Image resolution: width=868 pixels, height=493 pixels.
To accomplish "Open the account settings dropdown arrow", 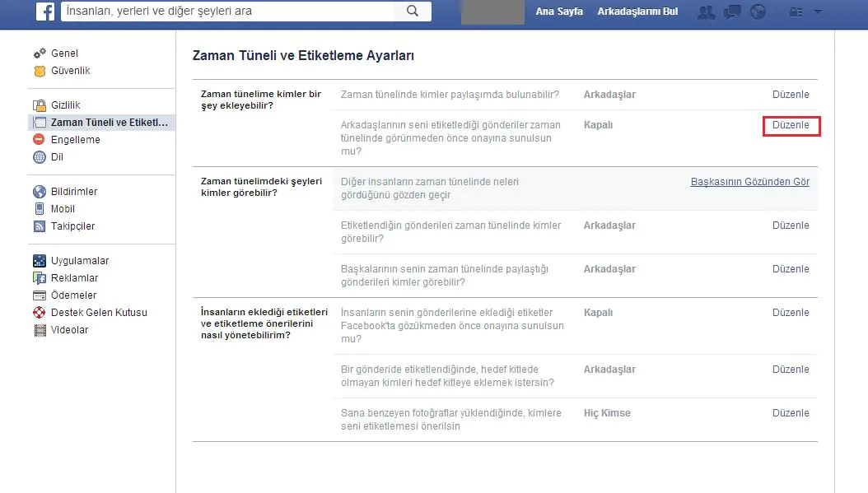I will [x=817, y=12].
